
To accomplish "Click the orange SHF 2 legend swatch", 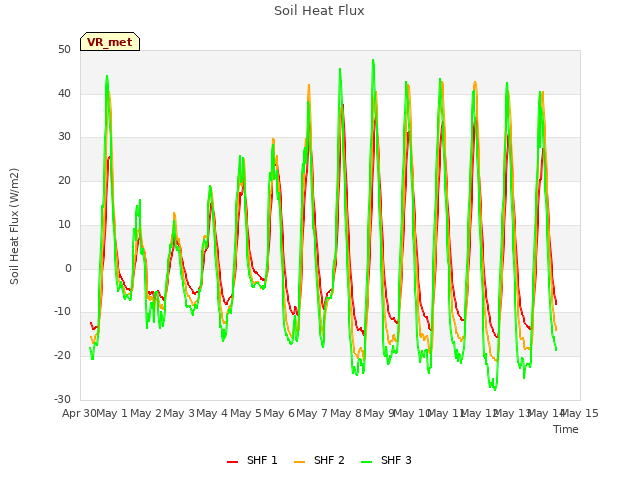I will point(299,462).
